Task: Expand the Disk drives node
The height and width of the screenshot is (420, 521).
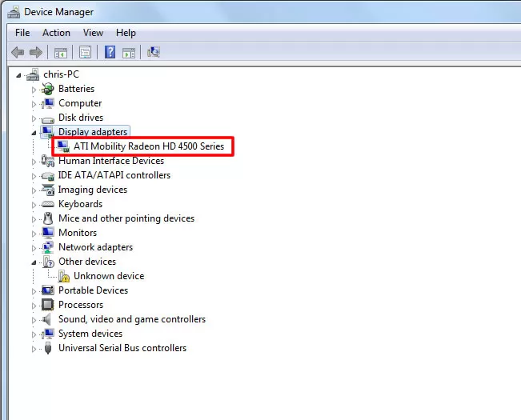Action: (34, 118)
